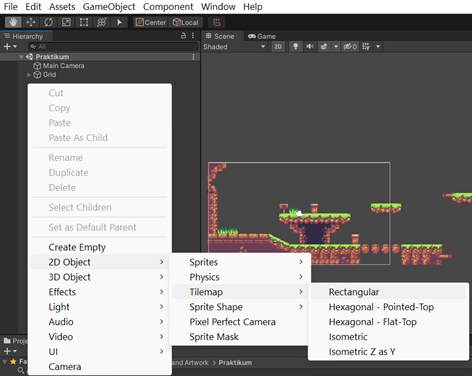
Task: Choose Create Empty from context menu
Action: pyautogui.click(x=99, y=247)
